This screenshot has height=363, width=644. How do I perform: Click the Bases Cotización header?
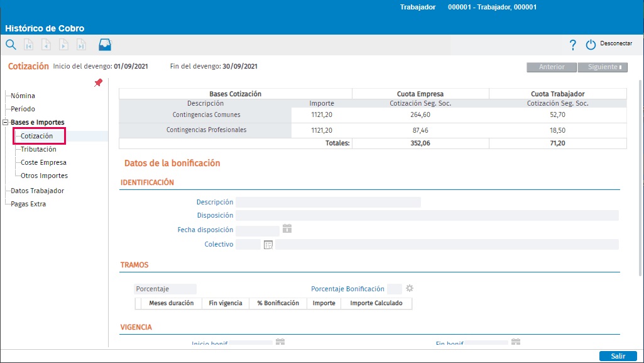[x=236, y=94]
